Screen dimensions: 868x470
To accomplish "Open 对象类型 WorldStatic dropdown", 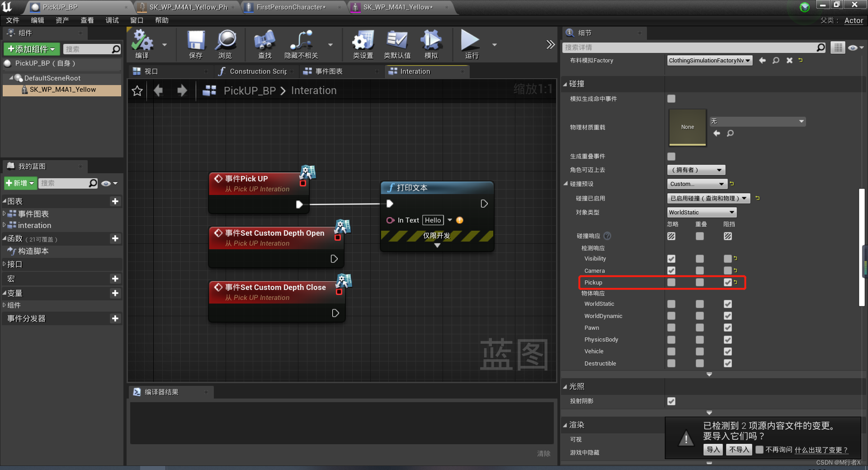I will (x=702, y=212).
